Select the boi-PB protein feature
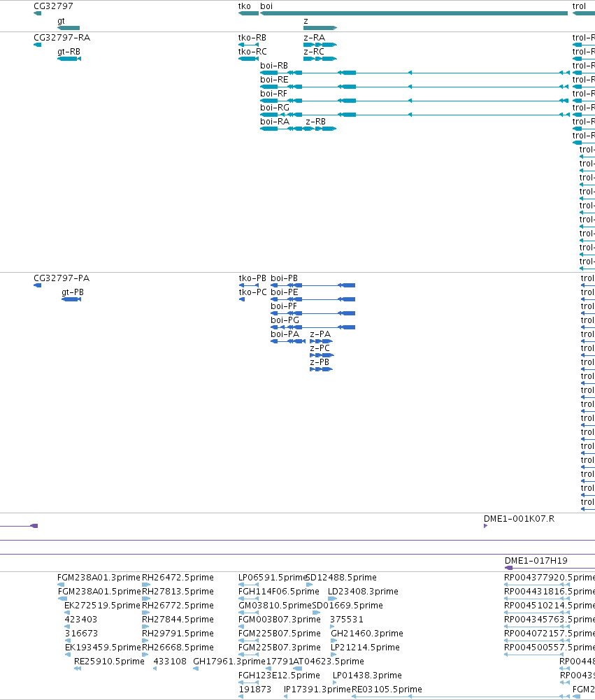This screenshot has width=595, height=700. point(313,285)
